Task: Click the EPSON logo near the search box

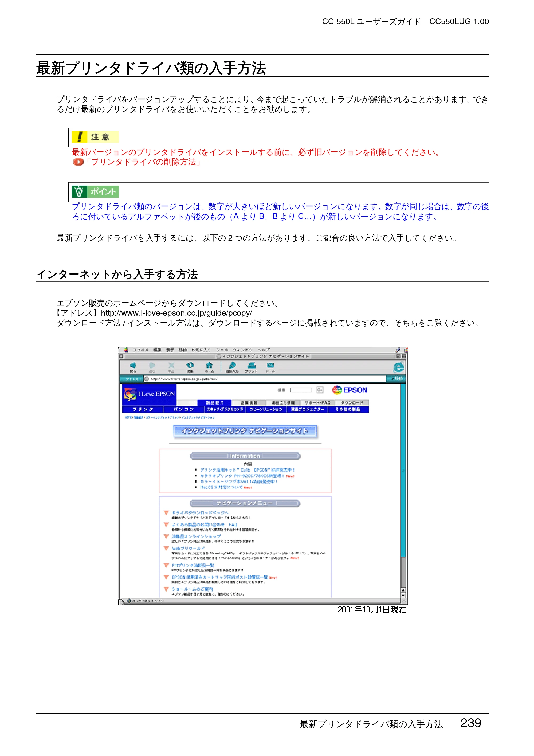Action: pyautogui.click(x=350, y=390)
